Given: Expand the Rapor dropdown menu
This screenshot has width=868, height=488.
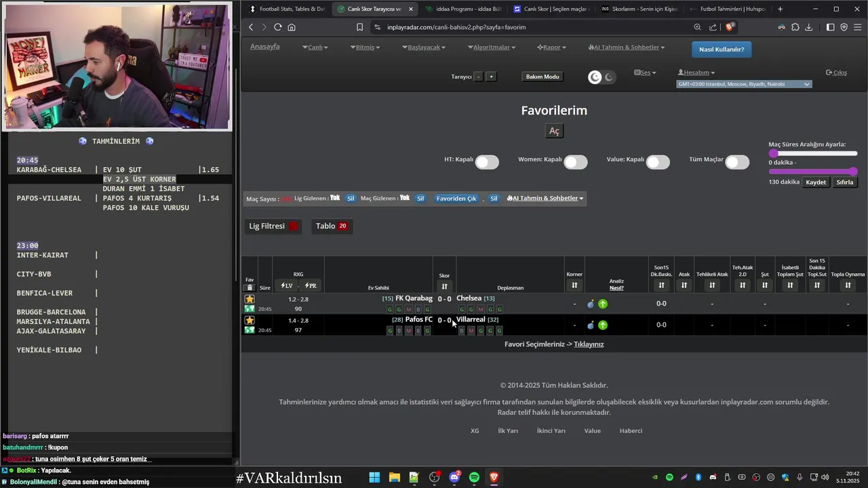Looking at the screenshot, I should [551, 47].
